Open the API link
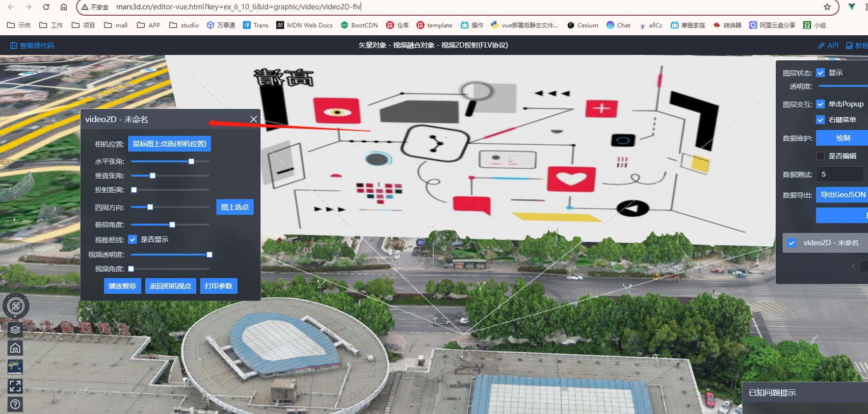This screenshot has height=414, width=868. click(828, 46)
